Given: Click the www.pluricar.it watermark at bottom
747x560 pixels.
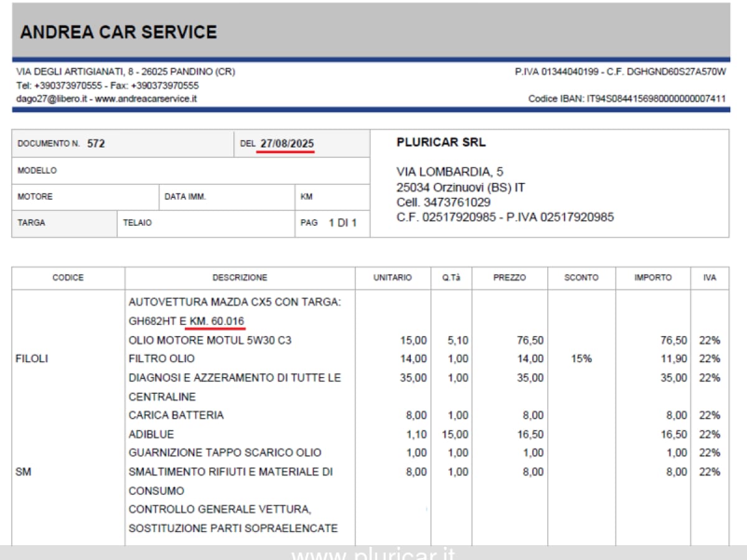Looking at the screenshot, I should (x=373, y=553).
